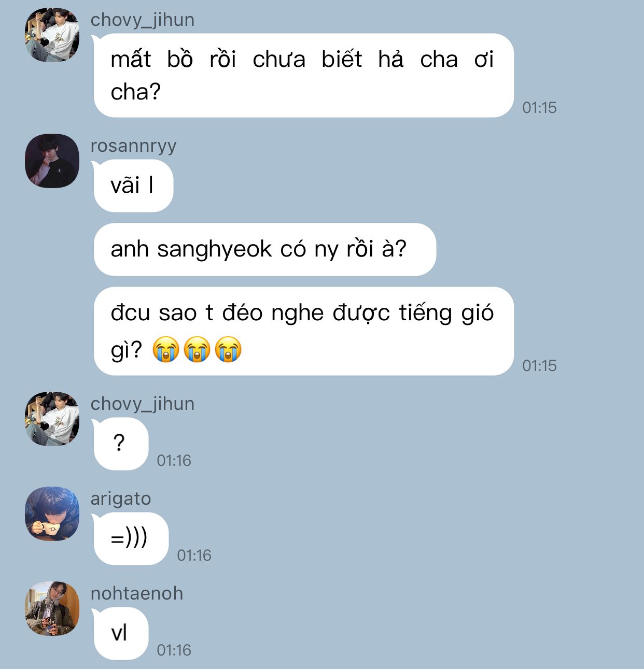Tap rosannryy's profile picture
The image size is (644, 669).
(x=52, y=161)
